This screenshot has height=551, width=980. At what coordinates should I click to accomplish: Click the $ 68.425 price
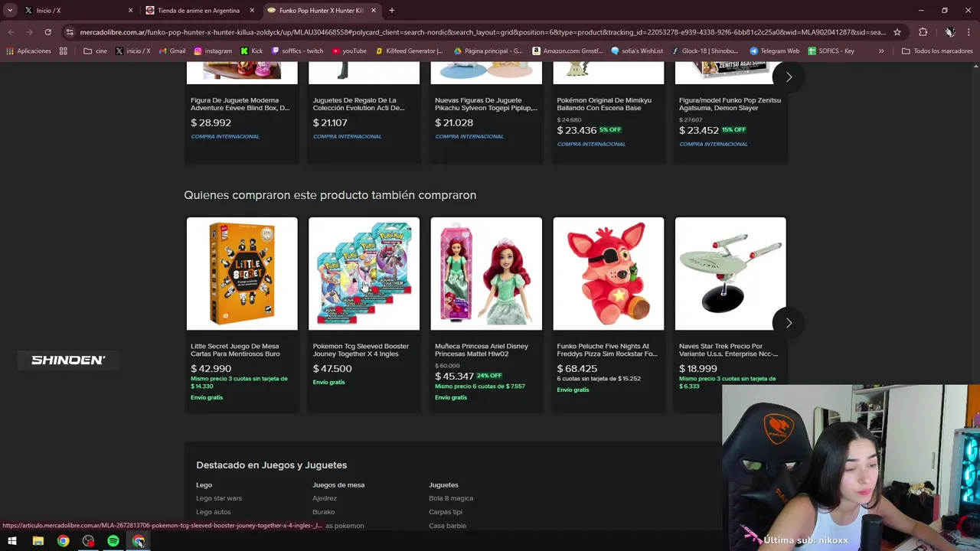(x=577, y=369)
